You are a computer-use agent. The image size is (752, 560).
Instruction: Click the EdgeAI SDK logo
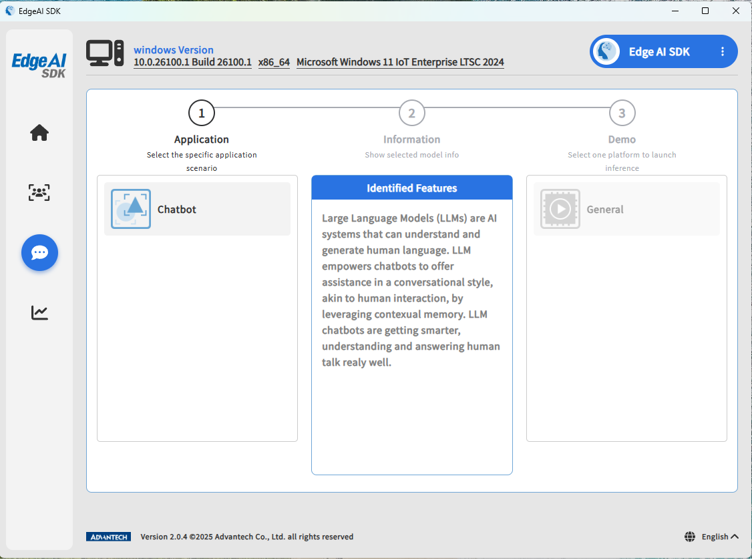click(39, 65)
